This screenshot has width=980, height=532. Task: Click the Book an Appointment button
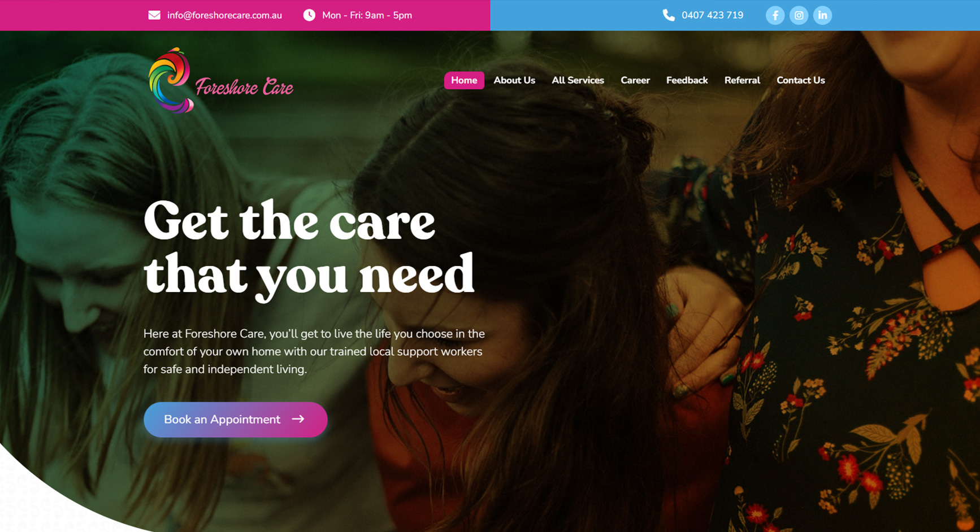pyautogui.click(x=236, y=420)
